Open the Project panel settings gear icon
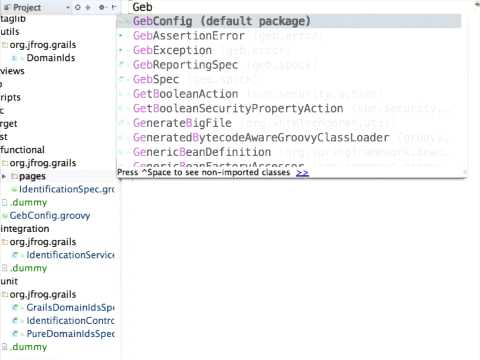Viewport: 480px width, 360px height. click(x=102, y=7)
